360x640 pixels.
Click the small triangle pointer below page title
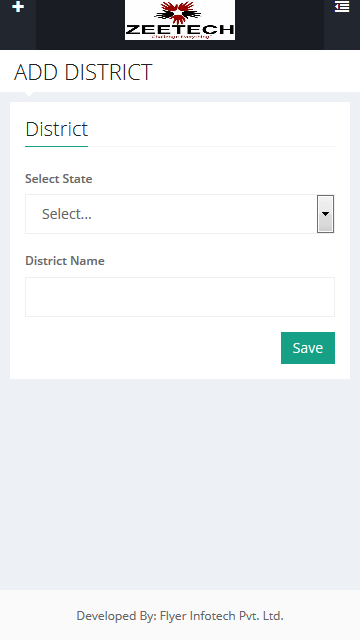(x=29, y=94)
